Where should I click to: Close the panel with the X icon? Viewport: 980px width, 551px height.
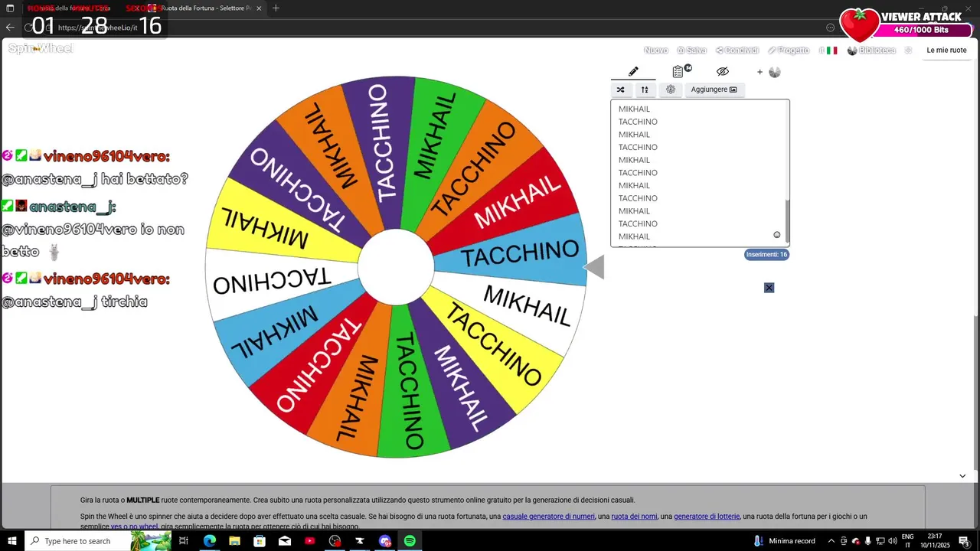coord(769,288)
